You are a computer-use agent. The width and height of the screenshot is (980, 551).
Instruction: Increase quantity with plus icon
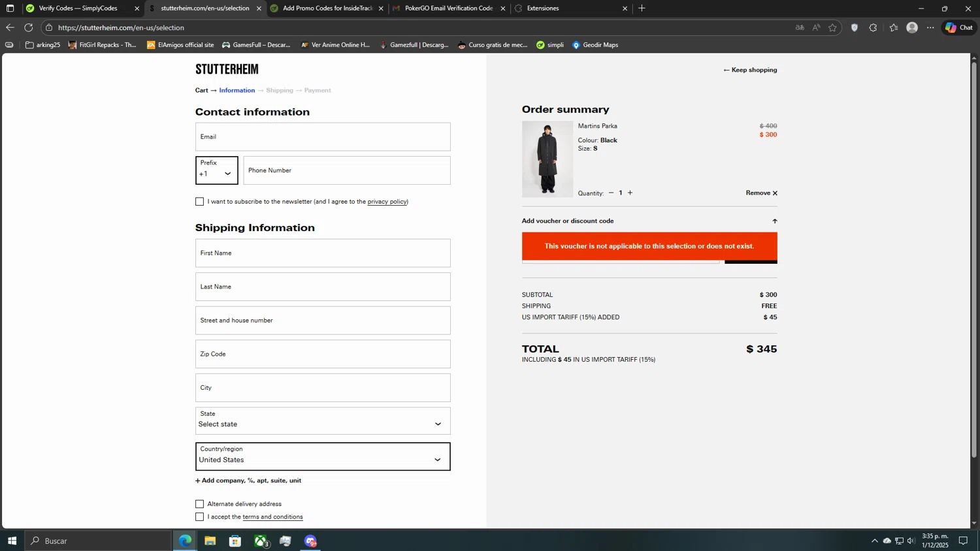pyautogui.click(x=630, y=193)
